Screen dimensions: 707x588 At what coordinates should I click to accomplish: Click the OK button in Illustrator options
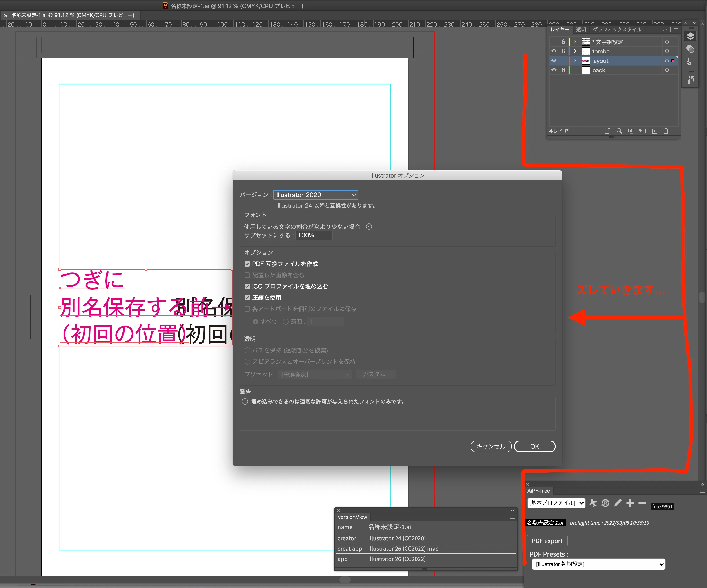534,446
